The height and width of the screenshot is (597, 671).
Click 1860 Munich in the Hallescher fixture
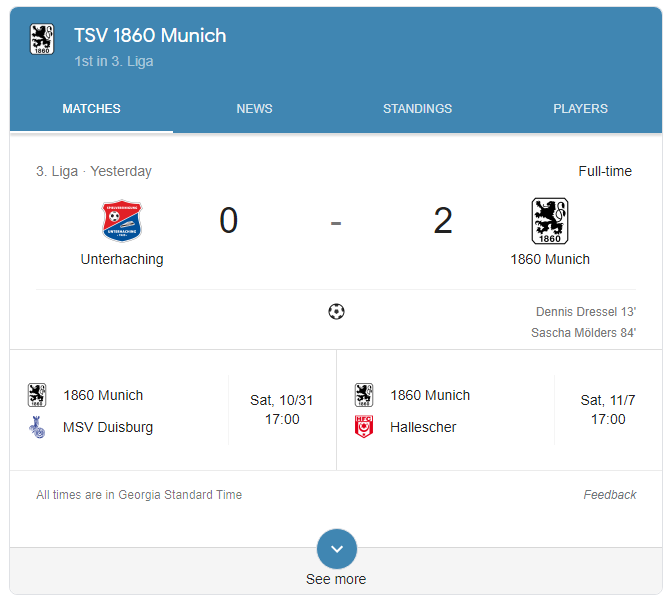pyautogui.click(x=430, y=395)
